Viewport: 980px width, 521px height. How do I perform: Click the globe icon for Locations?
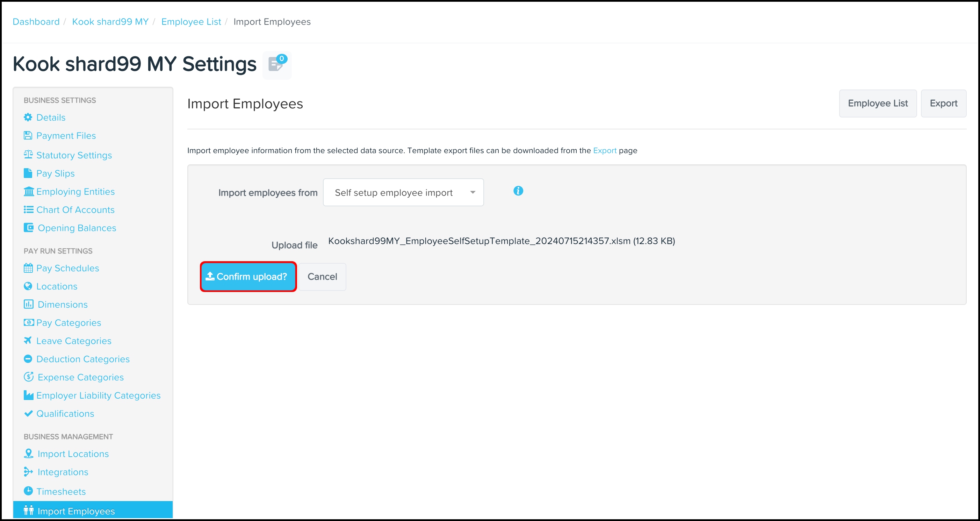[x=28, y=286]
